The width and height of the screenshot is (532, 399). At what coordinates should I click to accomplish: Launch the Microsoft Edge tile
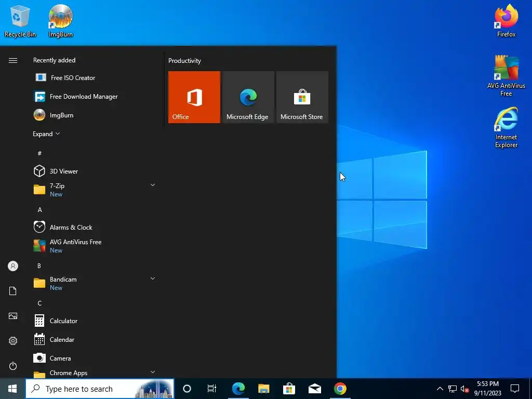[x=248, y=97]
